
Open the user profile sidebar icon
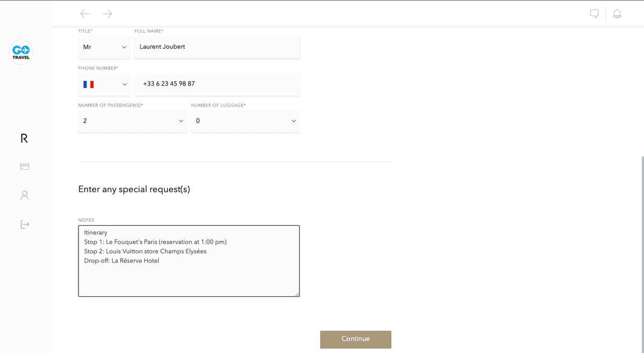point(25,195)
